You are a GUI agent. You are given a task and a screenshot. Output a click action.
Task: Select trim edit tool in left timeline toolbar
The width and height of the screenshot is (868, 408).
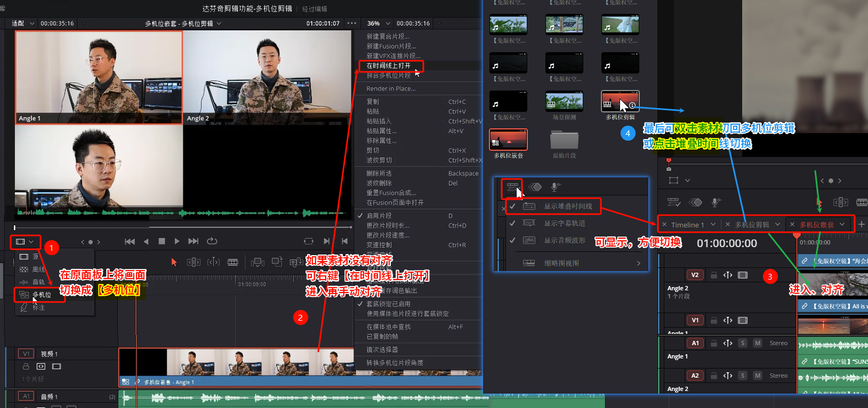pyautogui.click(x=194, y=262)
